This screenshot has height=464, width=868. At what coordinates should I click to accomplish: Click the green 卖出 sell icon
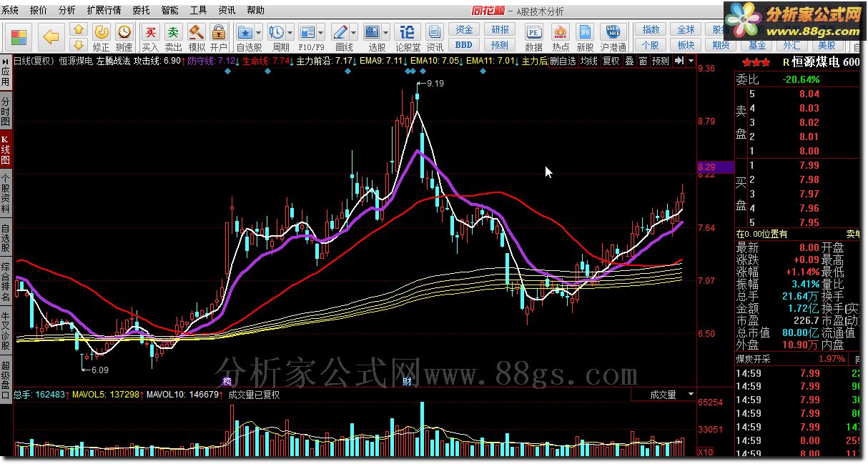(x=173, y=31)
